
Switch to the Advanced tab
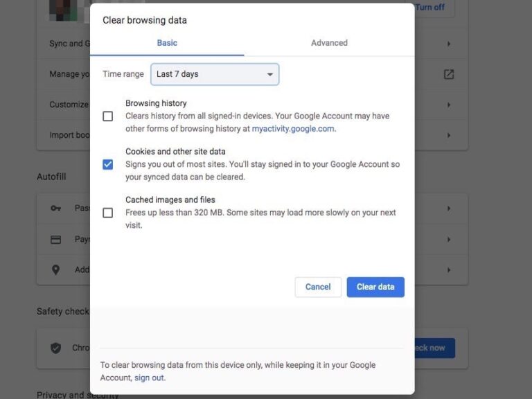coord(329,43)
